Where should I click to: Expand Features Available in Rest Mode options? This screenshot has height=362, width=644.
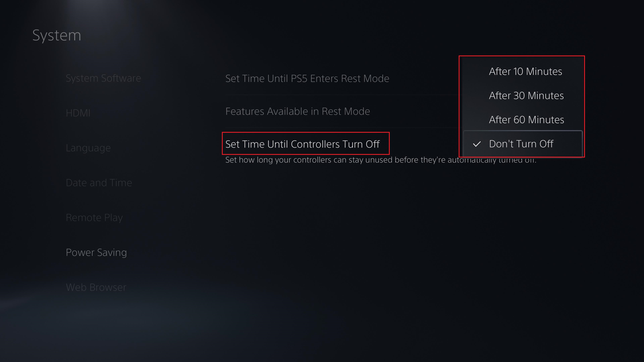(297, 111)
